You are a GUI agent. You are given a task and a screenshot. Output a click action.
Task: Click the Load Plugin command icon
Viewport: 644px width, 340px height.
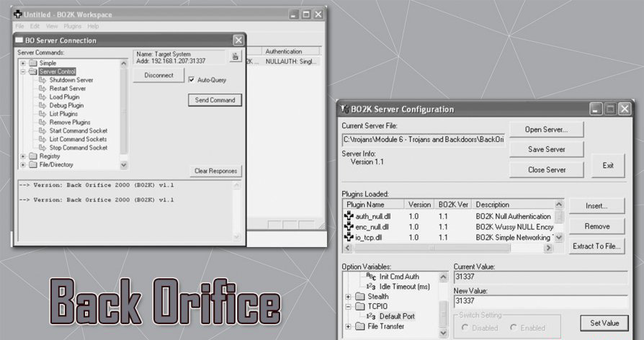(43, 97)
